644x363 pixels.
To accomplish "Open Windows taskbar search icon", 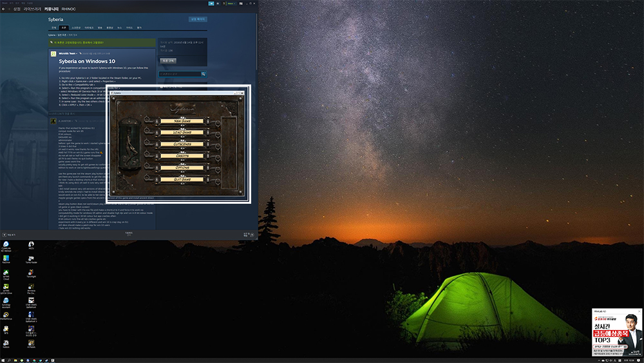I will tap(9, 360).
